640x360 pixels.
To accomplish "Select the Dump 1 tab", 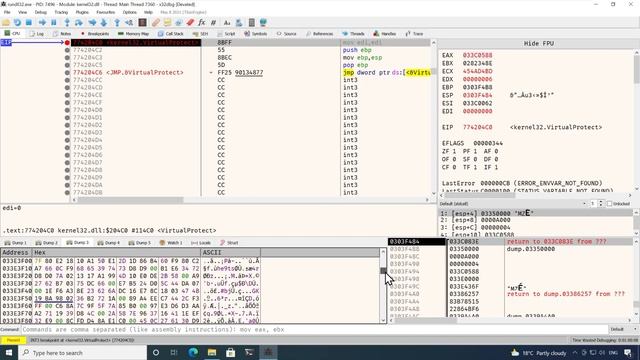I will [15, 243].
